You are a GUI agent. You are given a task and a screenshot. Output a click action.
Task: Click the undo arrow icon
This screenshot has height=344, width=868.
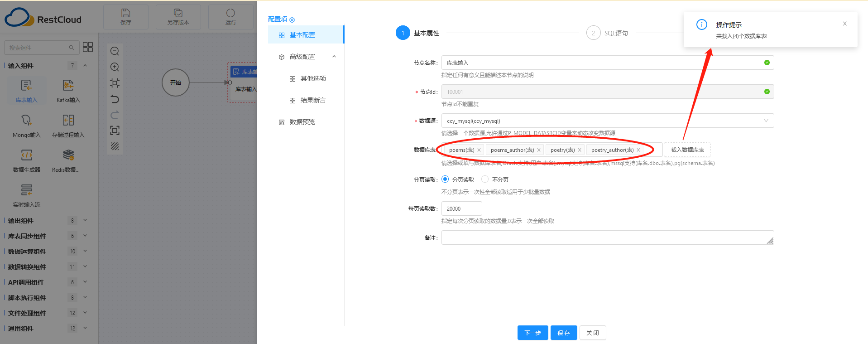(115, 99)
